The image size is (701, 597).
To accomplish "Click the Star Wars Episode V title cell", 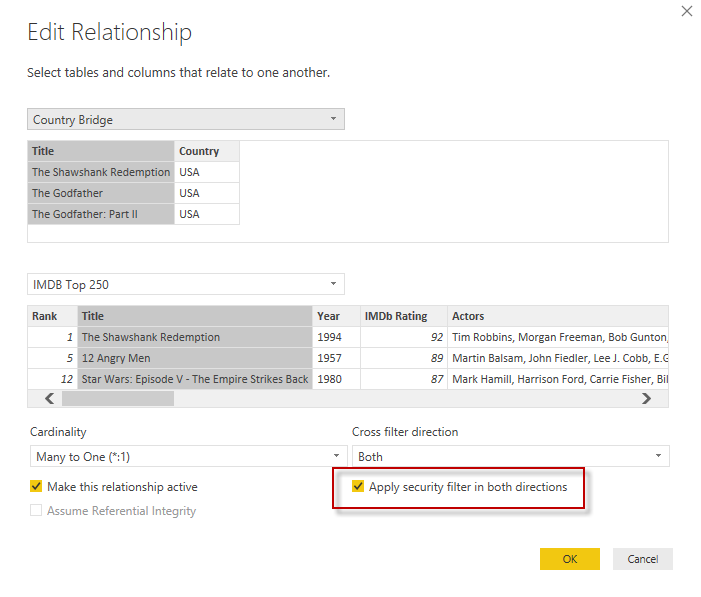I will [x=195, y=379].
